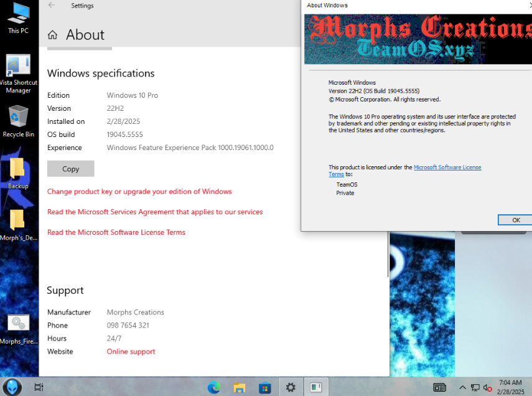Screen dimensions: 532x396
Task: Select the About Windows taskbar item
Action: [x=316, y=387]
